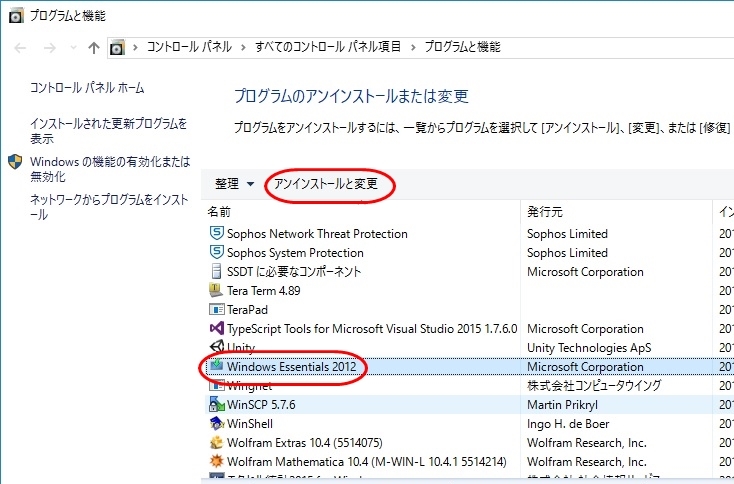
Task: Click the TeraPad program icon
Action: click(216, 310)
